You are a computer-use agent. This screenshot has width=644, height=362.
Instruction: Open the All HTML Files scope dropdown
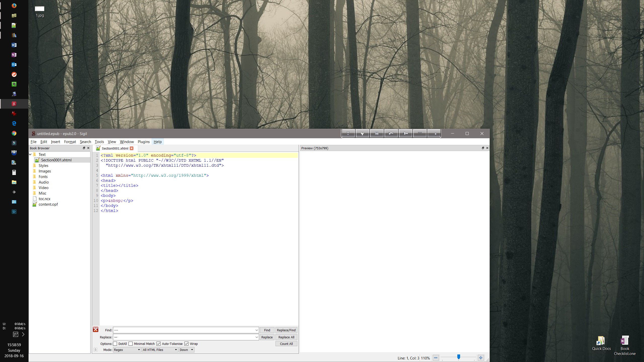160,350
